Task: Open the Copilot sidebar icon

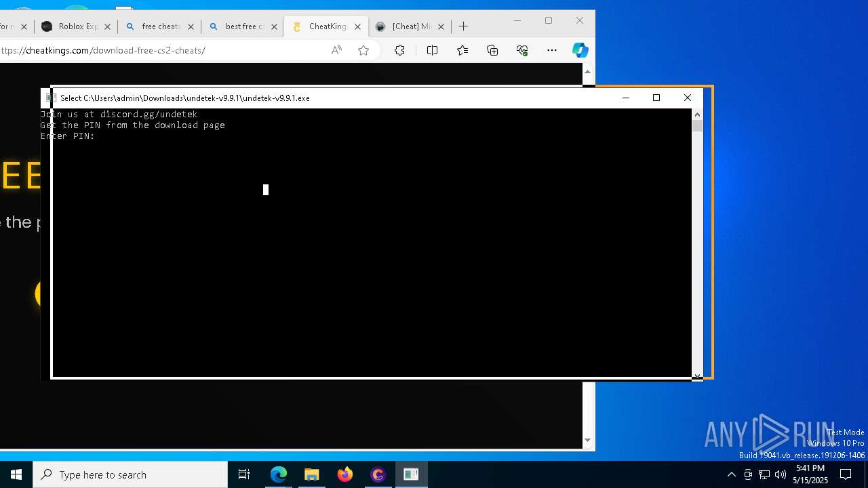Action: pos(580,50)
